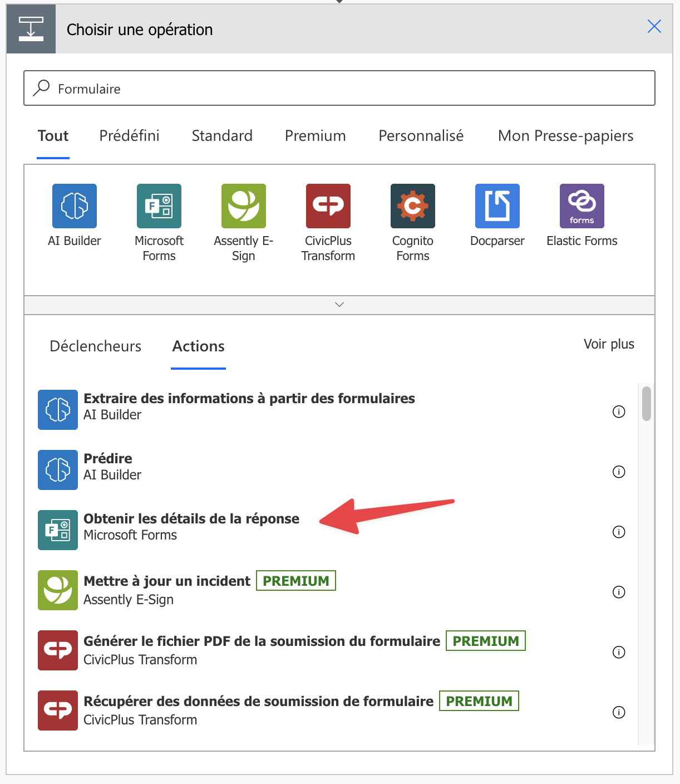Switch to the Déclencheurs tab

coord(96,346)
